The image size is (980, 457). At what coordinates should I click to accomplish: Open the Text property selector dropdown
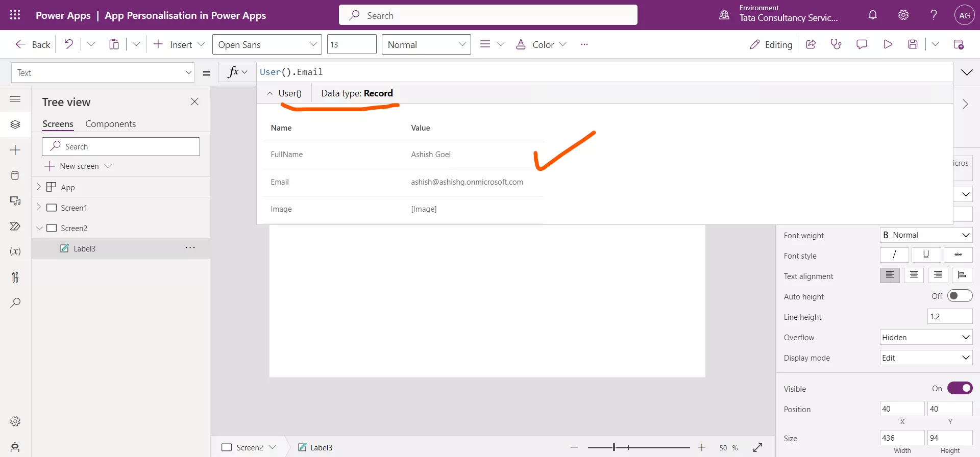point(103,72)
